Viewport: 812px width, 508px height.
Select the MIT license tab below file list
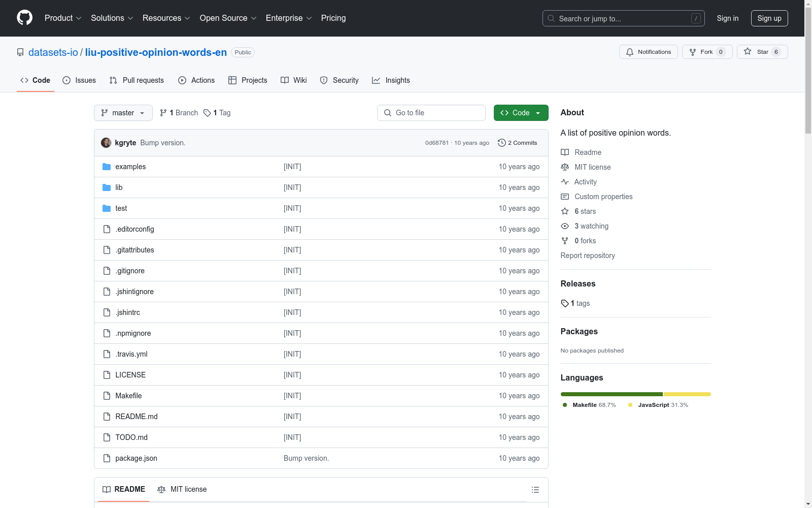click(x=182, y=489)
